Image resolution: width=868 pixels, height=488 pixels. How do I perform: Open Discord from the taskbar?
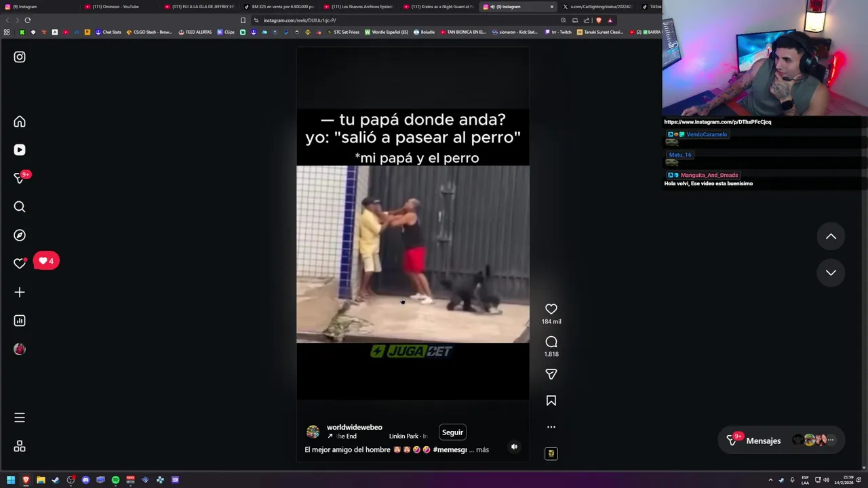[85, 480]
